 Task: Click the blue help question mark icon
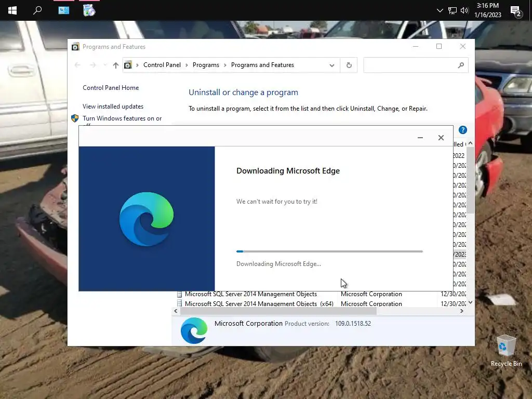point(463,130)
